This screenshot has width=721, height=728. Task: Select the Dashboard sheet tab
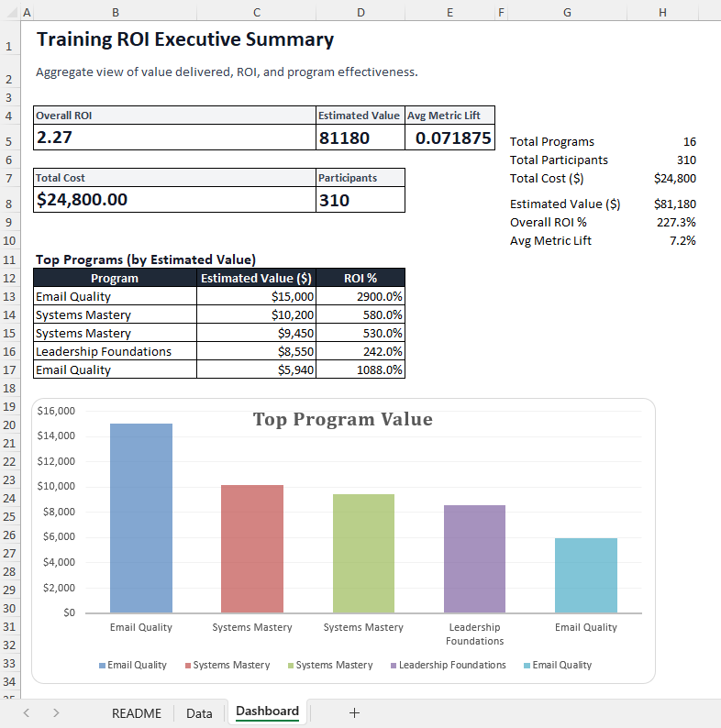point(267,711)
